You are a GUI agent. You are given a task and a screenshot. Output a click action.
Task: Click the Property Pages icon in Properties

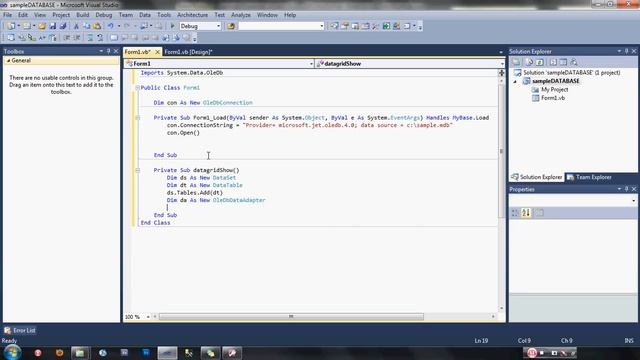pos(539,213)
